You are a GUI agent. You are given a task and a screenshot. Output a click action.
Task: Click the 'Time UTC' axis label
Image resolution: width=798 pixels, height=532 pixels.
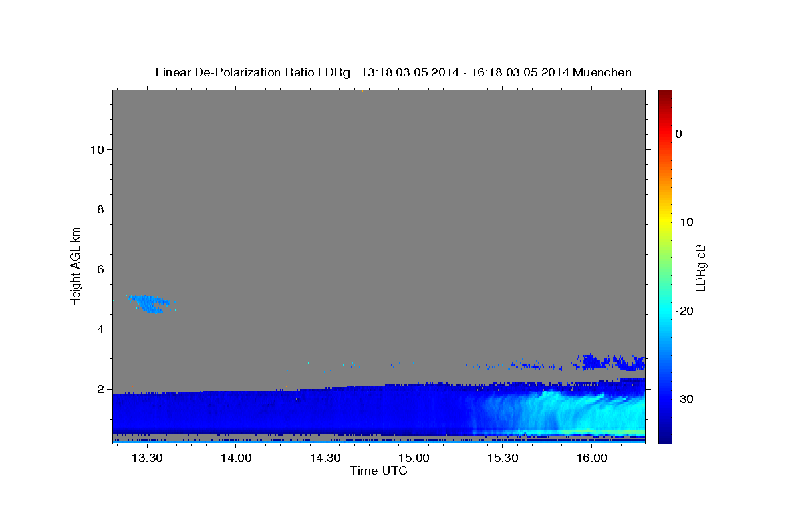[x=378, y=471]
